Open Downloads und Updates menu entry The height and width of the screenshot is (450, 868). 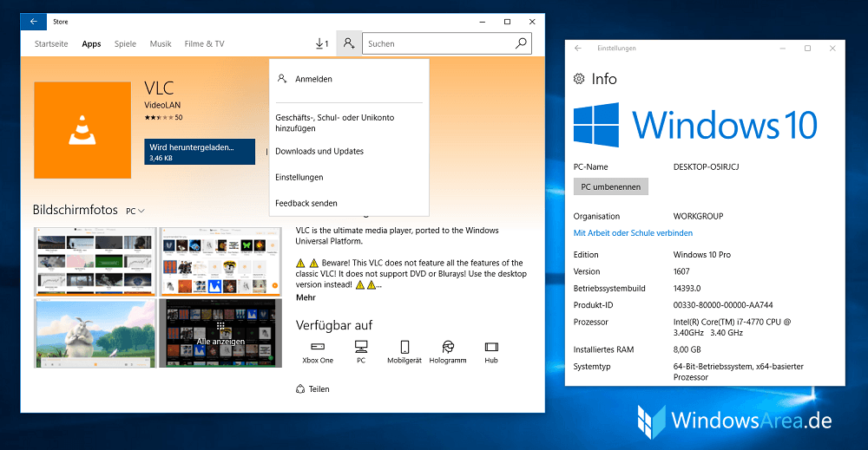(319, 151)
